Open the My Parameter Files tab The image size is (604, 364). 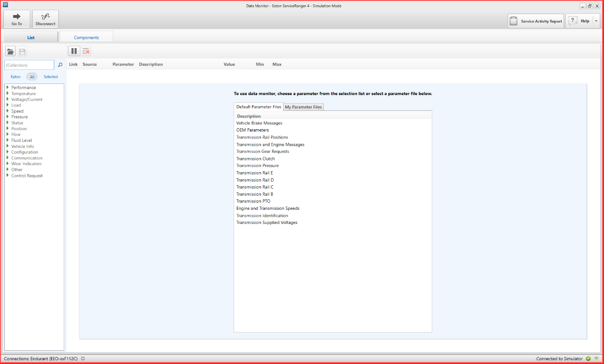(x=303, y=107)
